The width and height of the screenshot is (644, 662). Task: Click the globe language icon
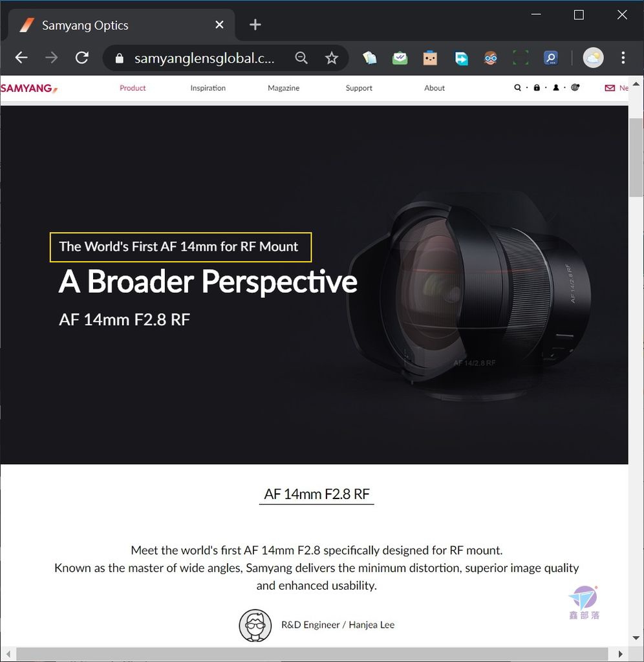tap(575, 87)
